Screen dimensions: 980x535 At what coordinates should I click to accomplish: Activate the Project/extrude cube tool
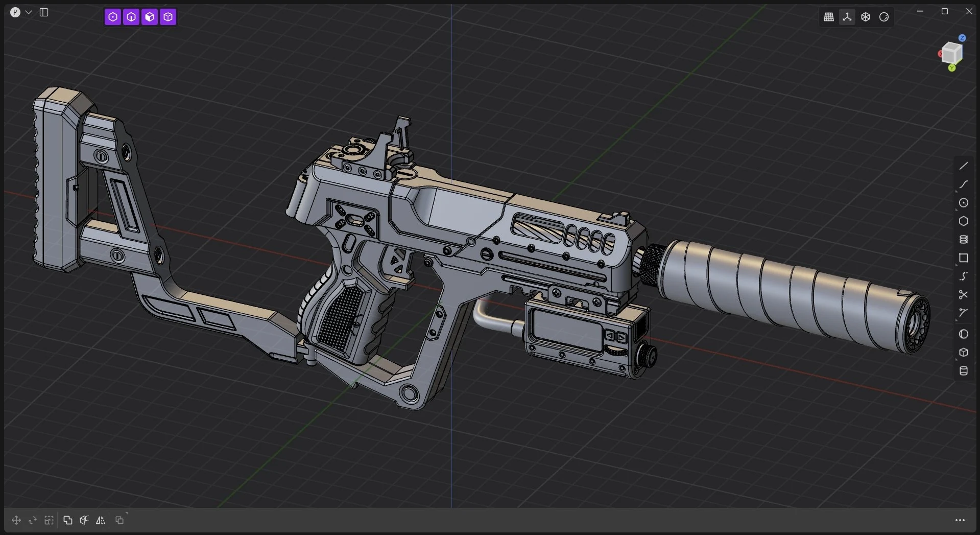pos(84,520)
